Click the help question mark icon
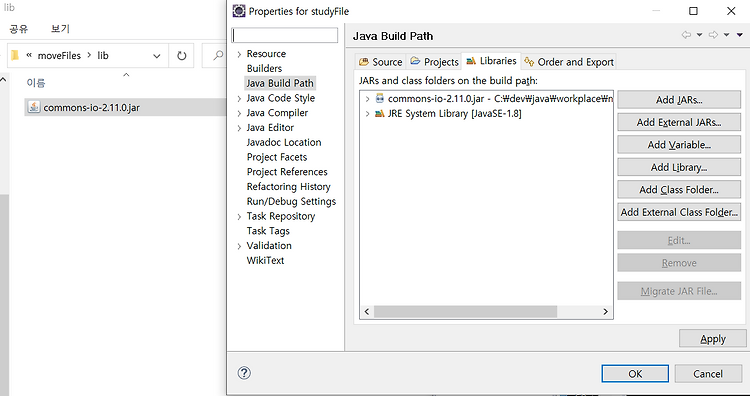Viewport: 750px width, 396px height. (x=244, y=373)
